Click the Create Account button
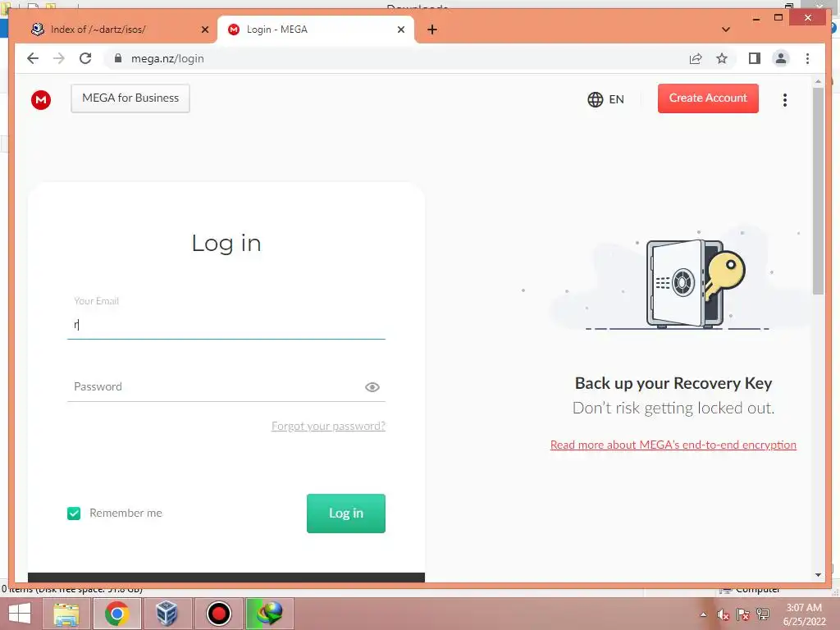This screenshot has height=630, width=840. pyautogui.click(x=708, y=98)
